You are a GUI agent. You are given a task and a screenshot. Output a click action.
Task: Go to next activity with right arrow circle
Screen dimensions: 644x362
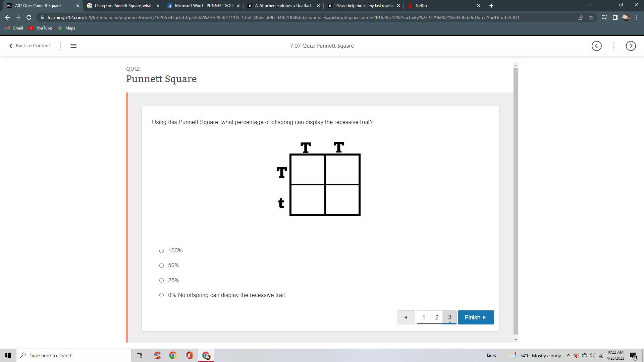pos(631,46)
